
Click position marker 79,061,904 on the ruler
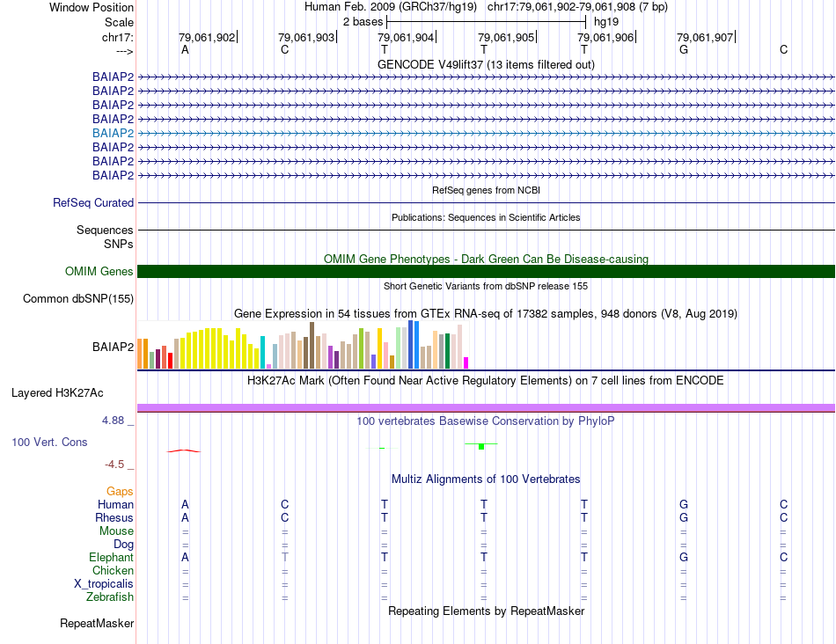pos(406,37)
